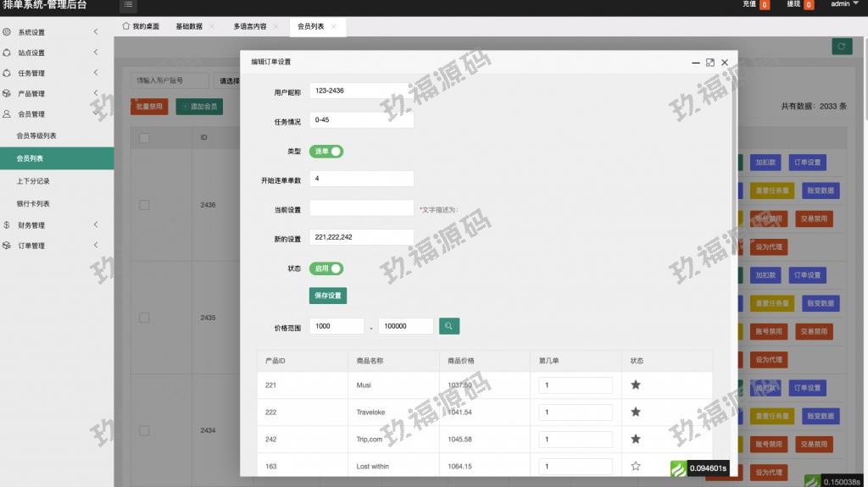Click the filled star for Traveloke row

click(636, 412)
